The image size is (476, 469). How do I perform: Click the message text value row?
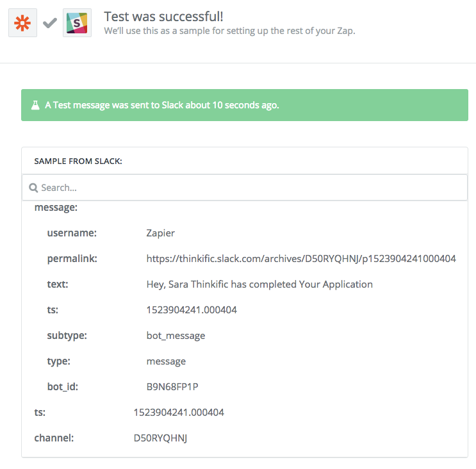click(259, 284)
